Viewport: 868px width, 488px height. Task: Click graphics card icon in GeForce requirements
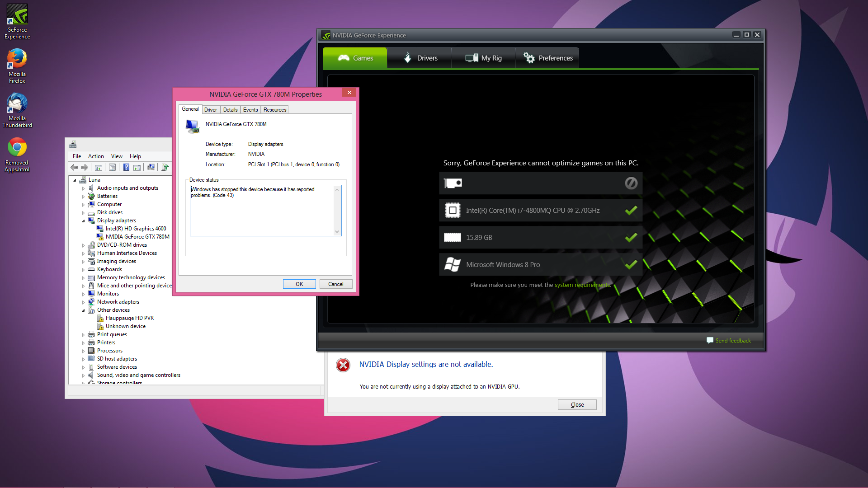[x=453, y=183]
